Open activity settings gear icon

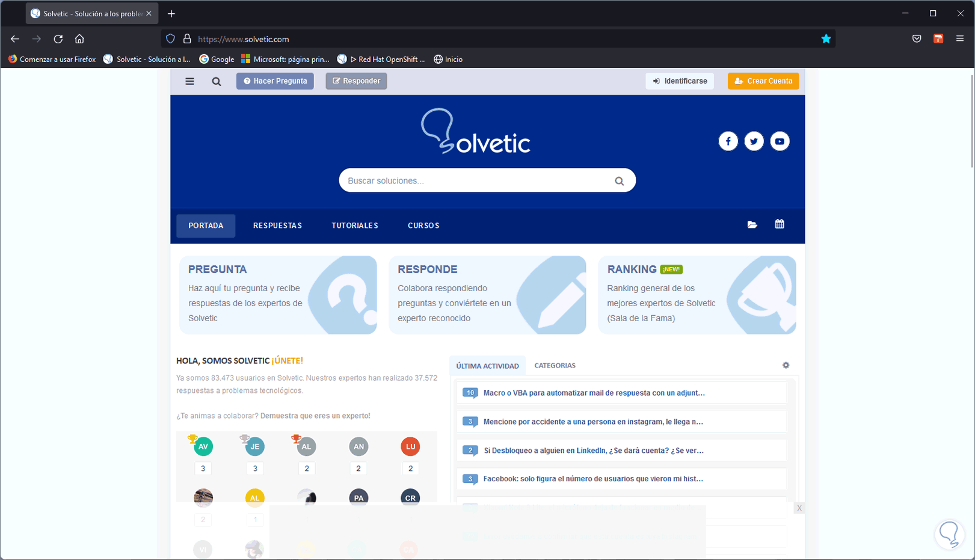pos(786,365)
